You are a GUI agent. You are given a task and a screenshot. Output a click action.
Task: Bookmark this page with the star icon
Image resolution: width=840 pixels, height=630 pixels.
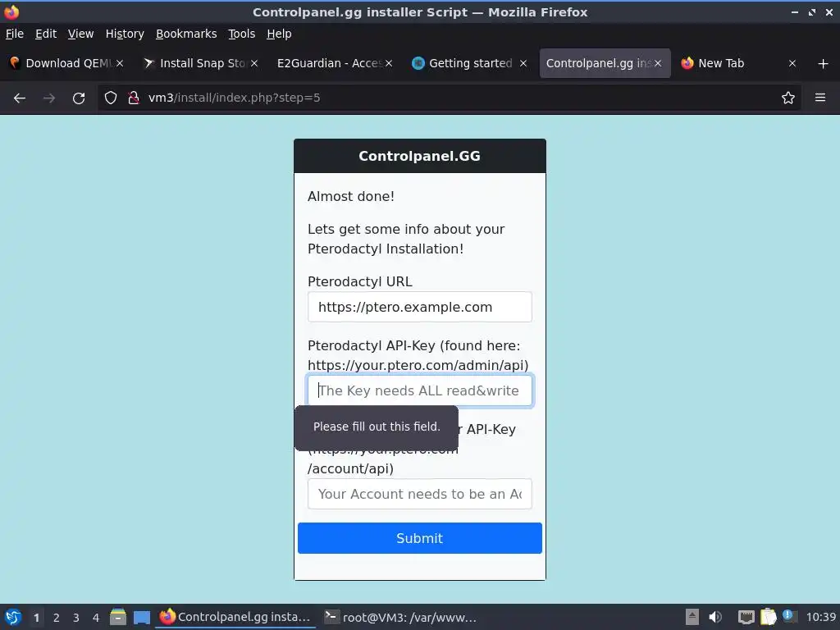coord(788,98)
